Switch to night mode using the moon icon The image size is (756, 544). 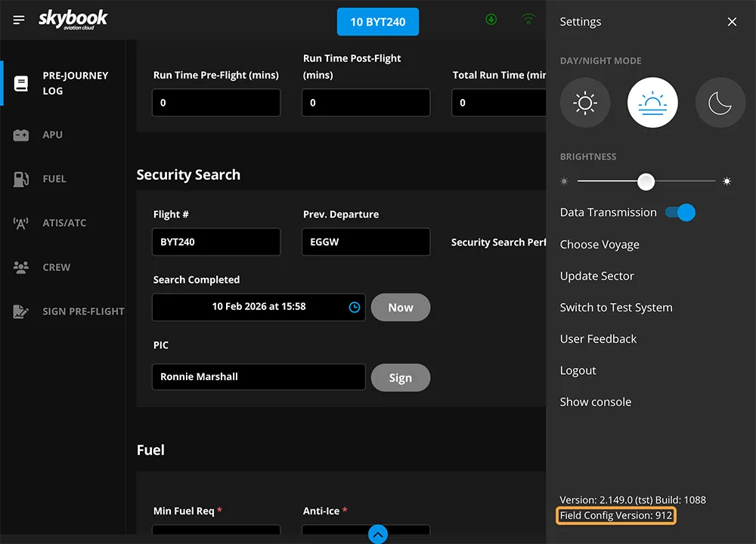point(720,102)
